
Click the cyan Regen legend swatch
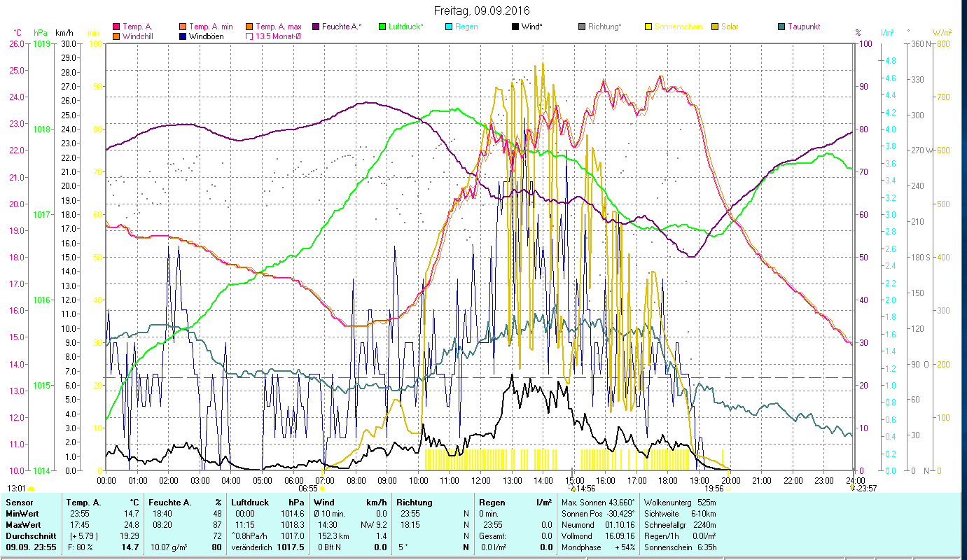click(449, 27)
